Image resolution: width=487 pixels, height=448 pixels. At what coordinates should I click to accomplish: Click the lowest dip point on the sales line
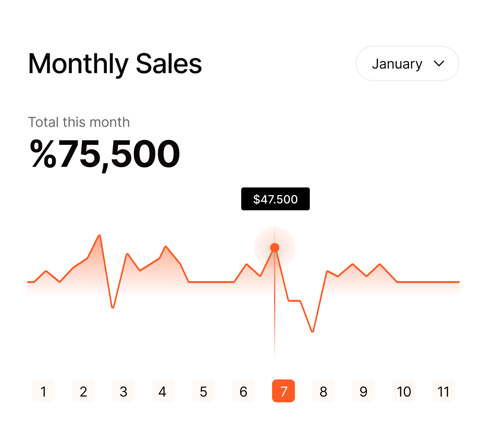(x=312, y=331)
